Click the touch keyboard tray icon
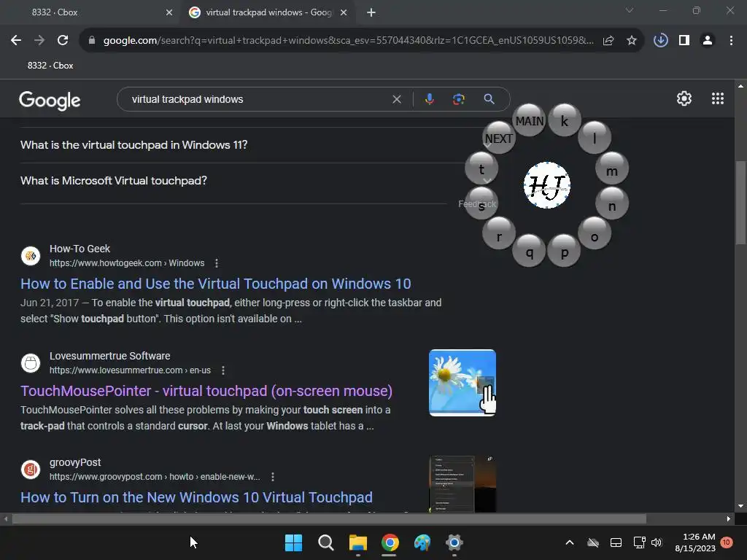The height and width of the screenshot is (560, 747). [616, 542]
